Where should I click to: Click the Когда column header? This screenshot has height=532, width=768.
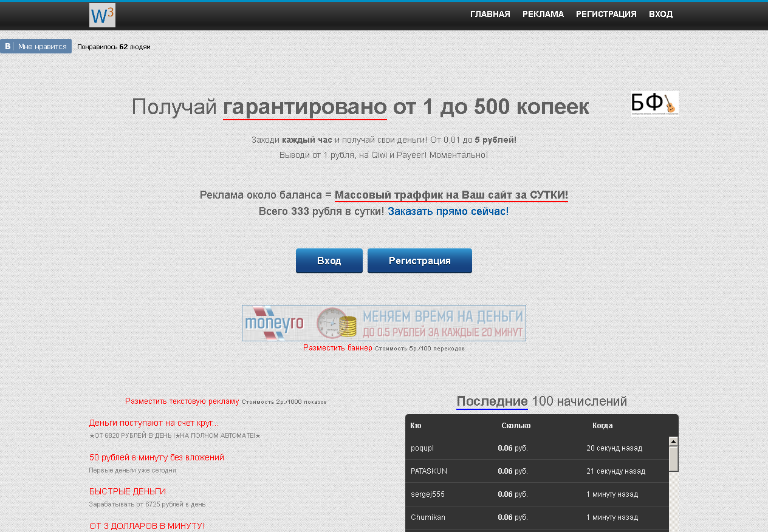(x=603, y=426)
